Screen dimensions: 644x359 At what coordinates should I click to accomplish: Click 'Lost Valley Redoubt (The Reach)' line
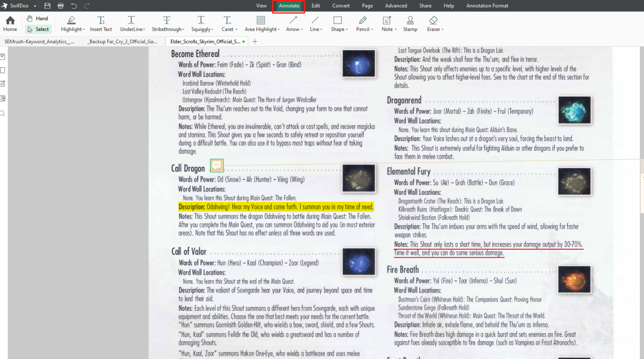(x=214, y=92)
